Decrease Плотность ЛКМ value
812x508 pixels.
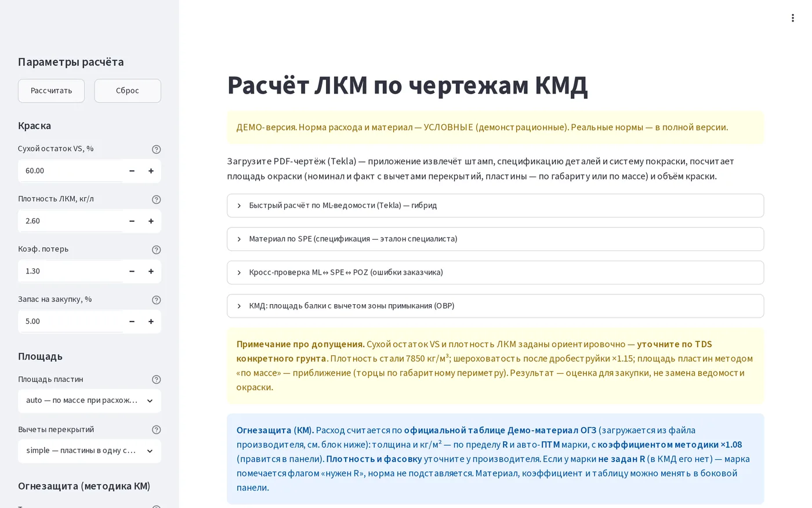click(132, 221)
